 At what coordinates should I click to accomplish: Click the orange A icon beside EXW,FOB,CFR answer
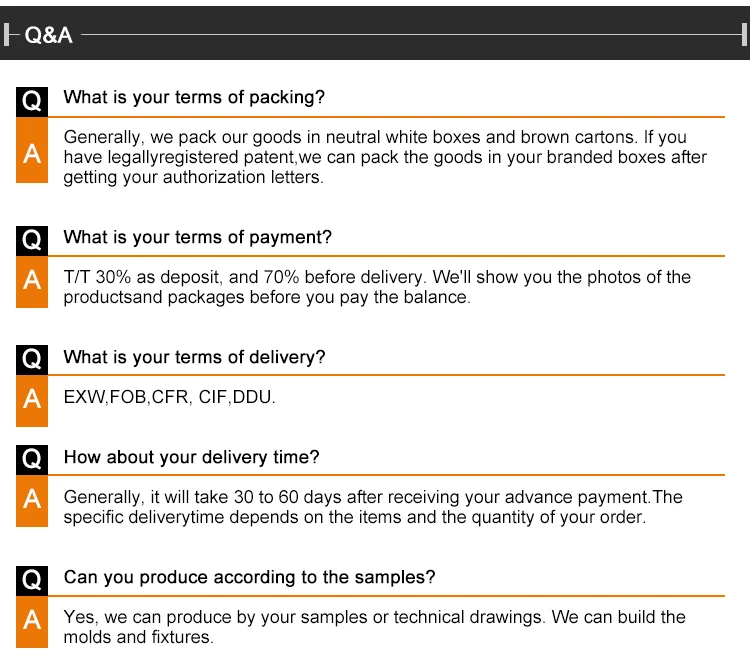point(32,399)
